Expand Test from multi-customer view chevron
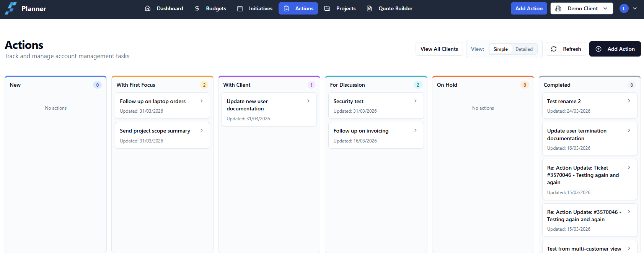The width and height of the screenshot is (644, 259). [x=629, y=248]
